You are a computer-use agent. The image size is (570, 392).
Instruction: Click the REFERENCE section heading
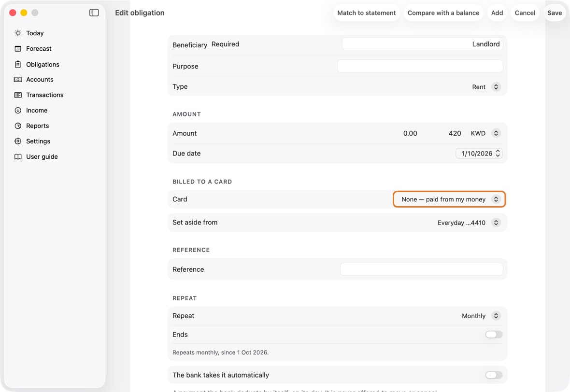point(191,250)
